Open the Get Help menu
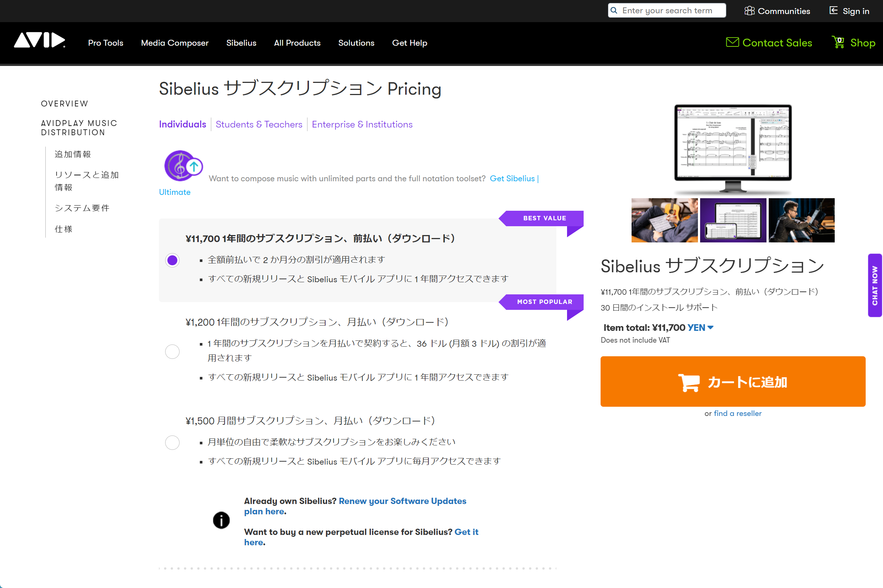This screenshot has width=883, height=588. click(x=409, y=43)
